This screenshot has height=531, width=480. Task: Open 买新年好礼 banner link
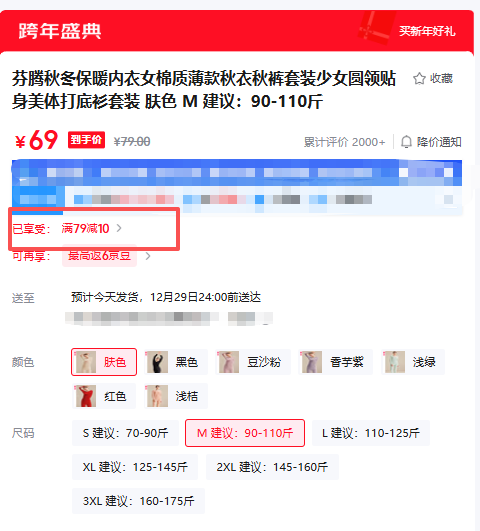[x=427, y=31]
